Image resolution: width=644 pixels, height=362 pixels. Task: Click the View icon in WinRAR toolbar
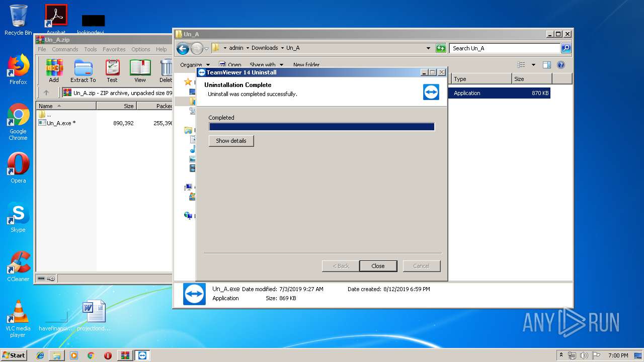tap(140, 71)
